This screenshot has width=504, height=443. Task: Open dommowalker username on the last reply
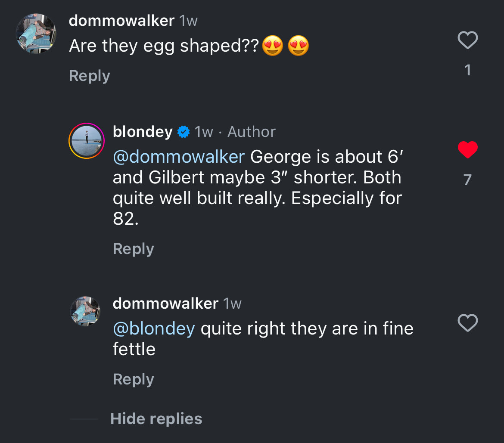[x=165, y=304]
